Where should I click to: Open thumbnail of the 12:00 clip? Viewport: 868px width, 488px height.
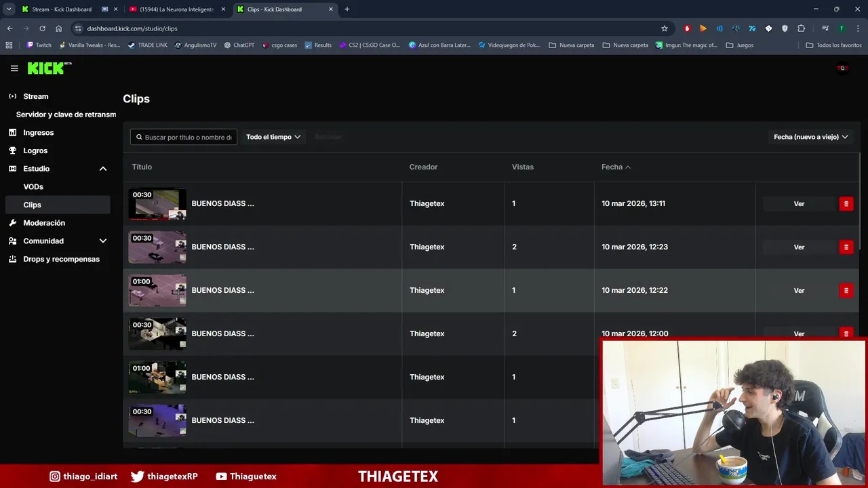coord(157,333)
